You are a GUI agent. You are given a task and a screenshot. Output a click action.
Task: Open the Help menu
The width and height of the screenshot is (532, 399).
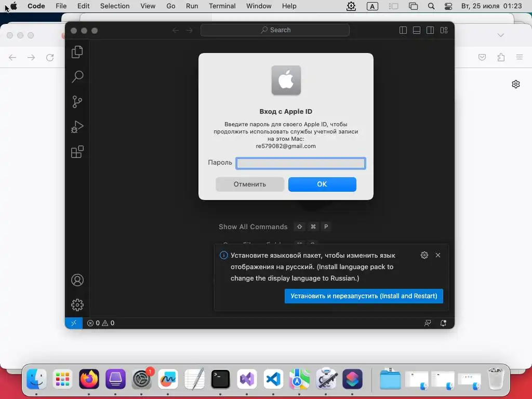point(289,6)
